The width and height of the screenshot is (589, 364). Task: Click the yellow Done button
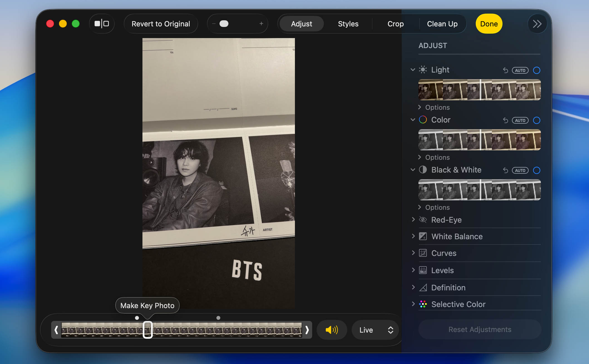[x=489, y=24]
